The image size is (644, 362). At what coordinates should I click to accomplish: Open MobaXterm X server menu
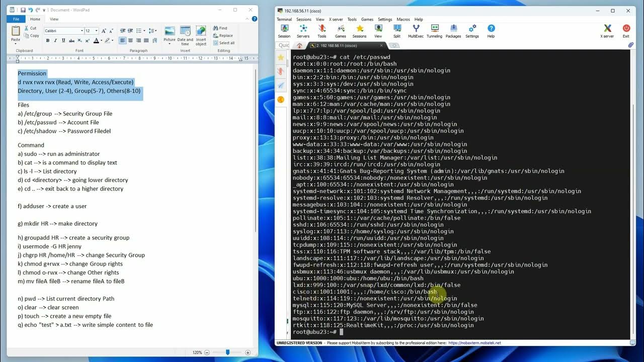(x=336, y=20)
